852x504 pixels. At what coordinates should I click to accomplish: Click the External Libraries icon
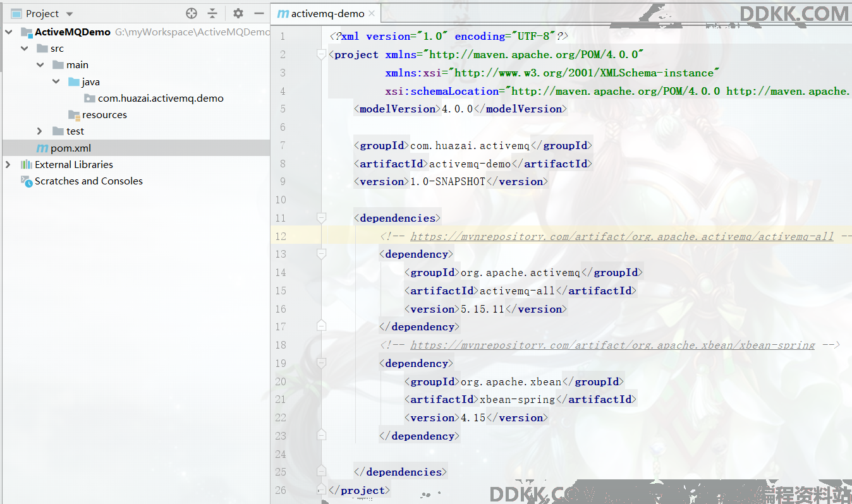point(26,164)
